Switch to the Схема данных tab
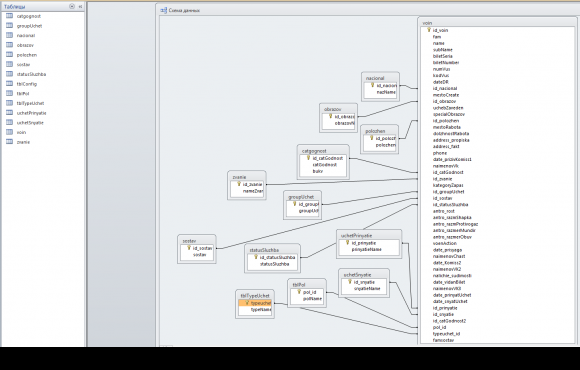This screenshot has width=580, height=370. [181, 10]
